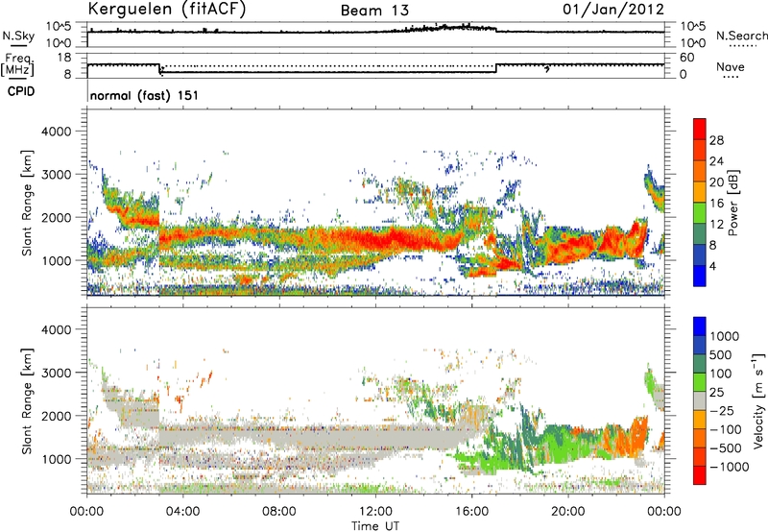Click the red top segment of Power colorbar
The height and width of the screenshot is (532, 768).
pyautogui.click(x=700, y=129)
